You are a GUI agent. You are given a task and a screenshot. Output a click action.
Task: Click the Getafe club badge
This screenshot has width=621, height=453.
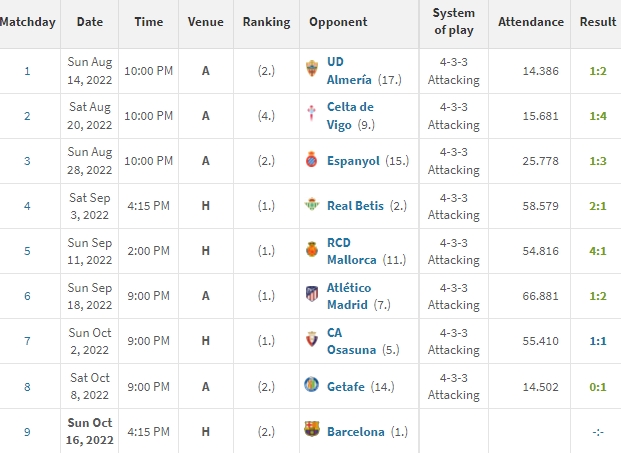coord(312,384)
